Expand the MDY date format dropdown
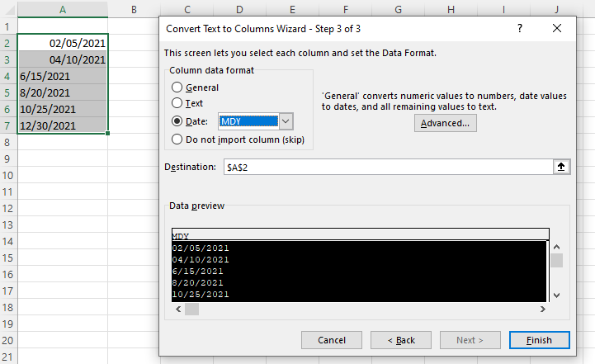The height and width of the screenshot is (364, 595). tap(286, 121)
